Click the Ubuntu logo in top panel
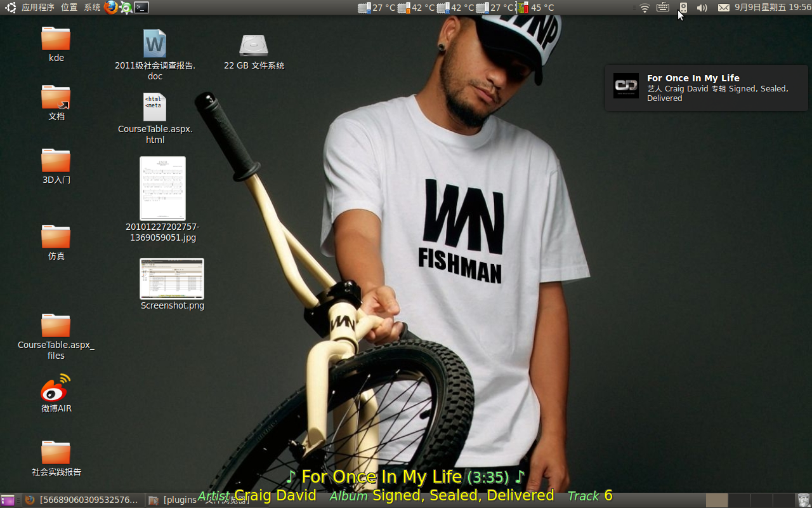This screenshot has width=812, height=508. coord(10,8)
